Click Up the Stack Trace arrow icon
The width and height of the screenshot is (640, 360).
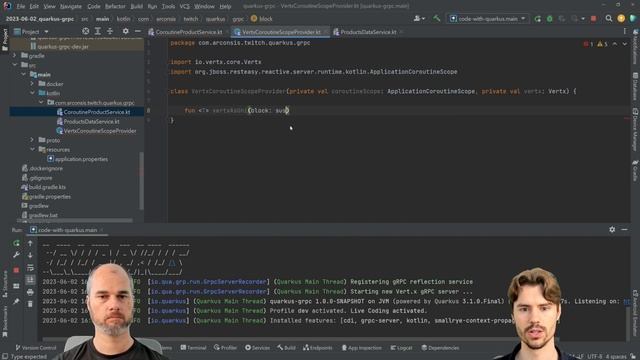30,243
